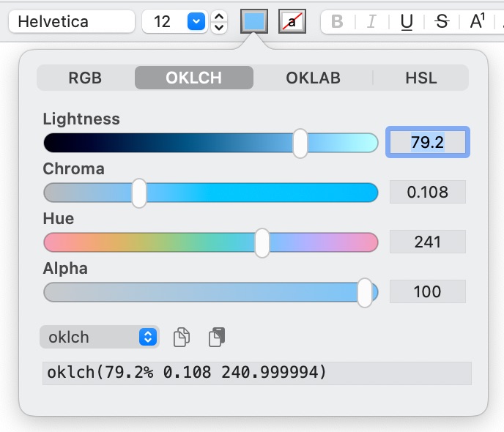The width and height of the screenshot is (504, 432).
Task: Open the font size dropdown arrow
Action: click(196, 21)
